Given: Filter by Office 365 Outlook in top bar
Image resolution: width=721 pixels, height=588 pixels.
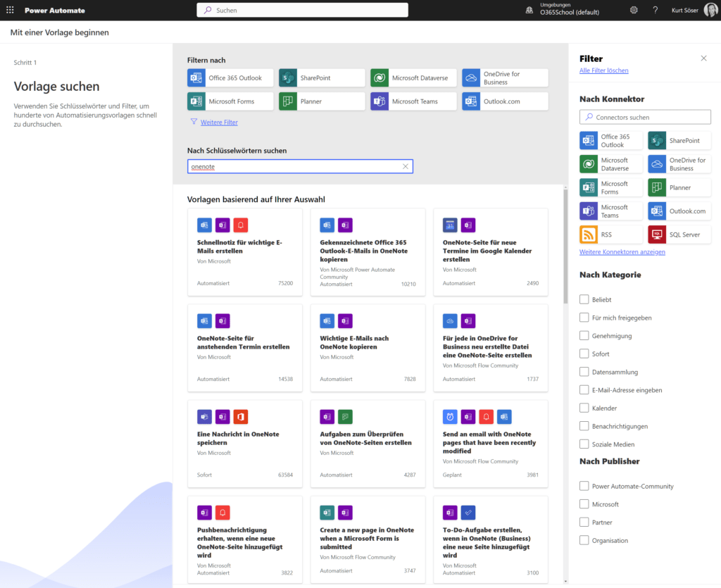Looking at the screenshot, I should point(230,77).
